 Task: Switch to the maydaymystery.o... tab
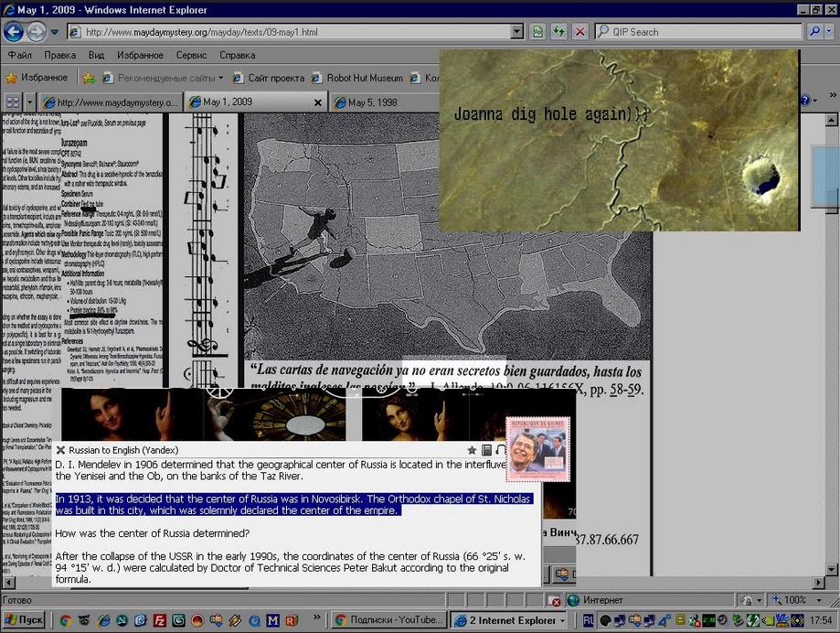111,102
